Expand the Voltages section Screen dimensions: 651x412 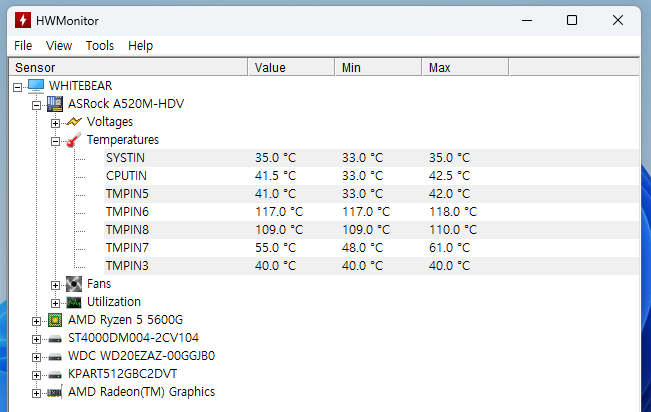click(x=55, y=123)
